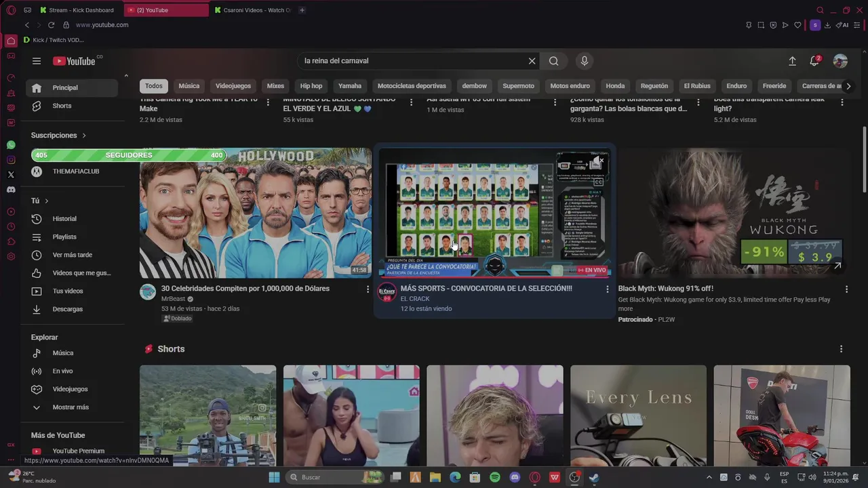Select the Videojuegos filter chip
Viewport: 868px width, 488px height.
click(233, 86)
